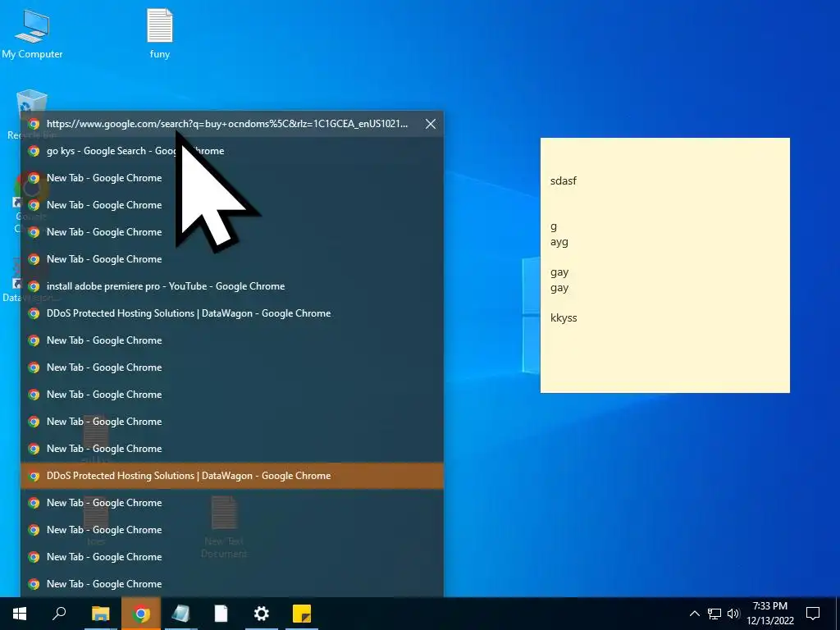This screenshot has width=840, height=630.
Task: Select the funy file on desktop
Action: click(x=160, y=33)
